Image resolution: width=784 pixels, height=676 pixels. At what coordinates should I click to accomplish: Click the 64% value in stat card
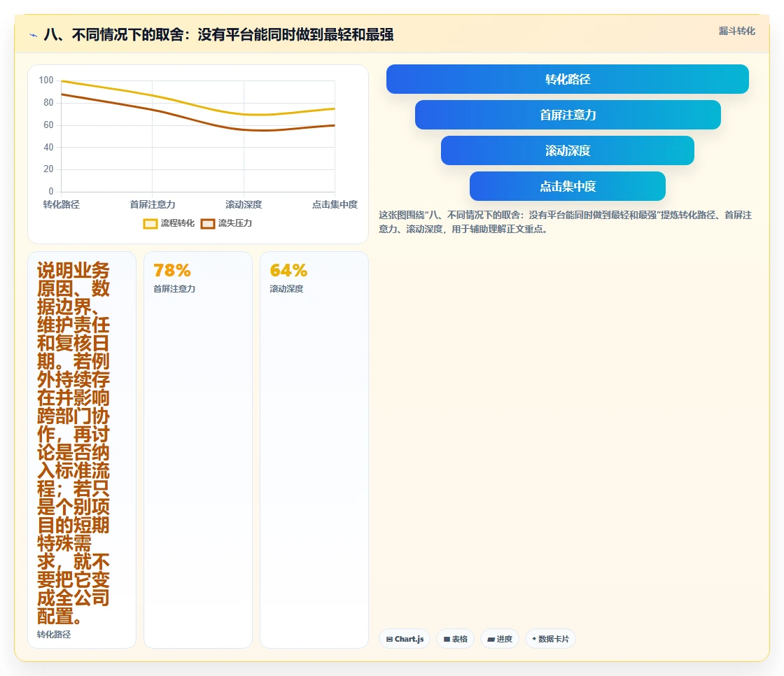click(288, 271)
